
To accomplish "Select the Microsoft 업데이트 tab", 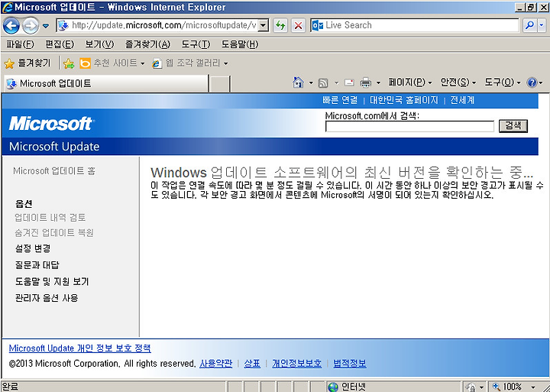I will click(106, 83).
